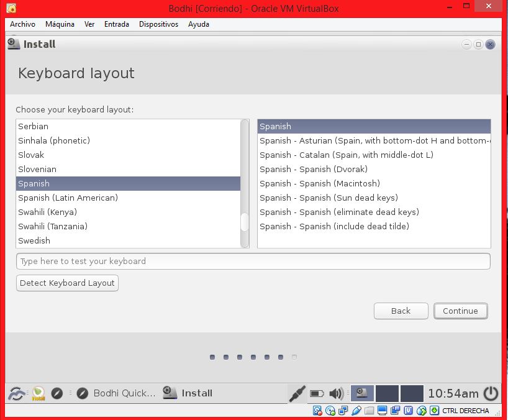
Task: Open the Bodhi main menu icon
Action: [x=17, y=393]
